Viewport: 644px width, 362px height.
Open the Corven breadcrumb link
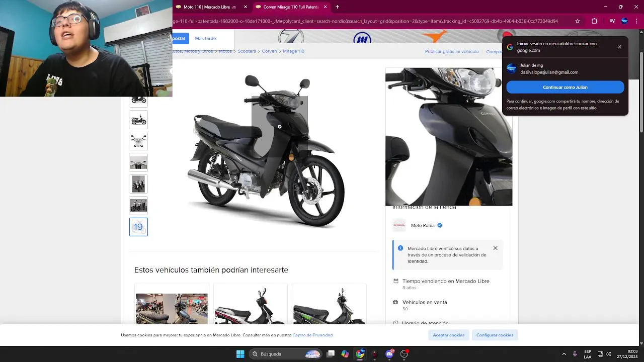click(269, 51)
